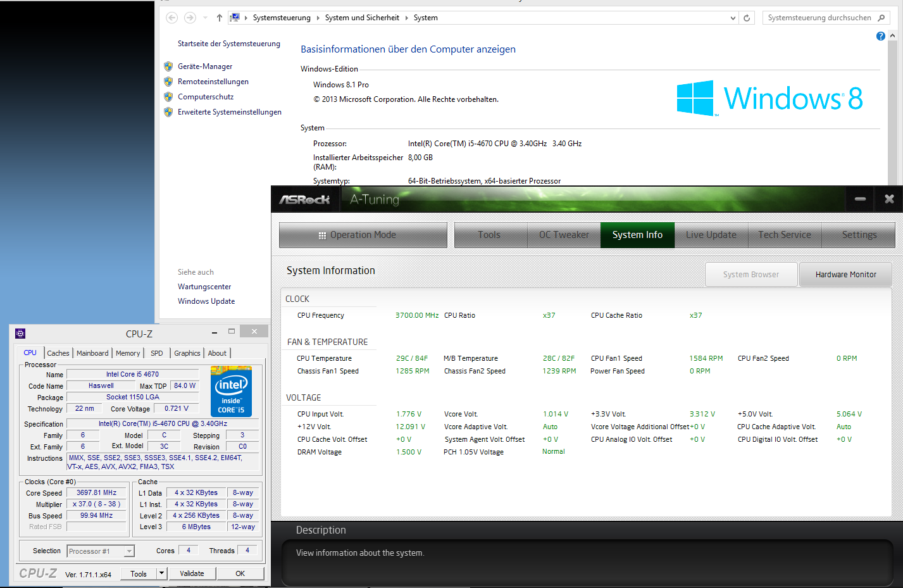Click the Systemsteuerung breadcrumb
This screenshot has width=903, height=588.
click(282, 18)
